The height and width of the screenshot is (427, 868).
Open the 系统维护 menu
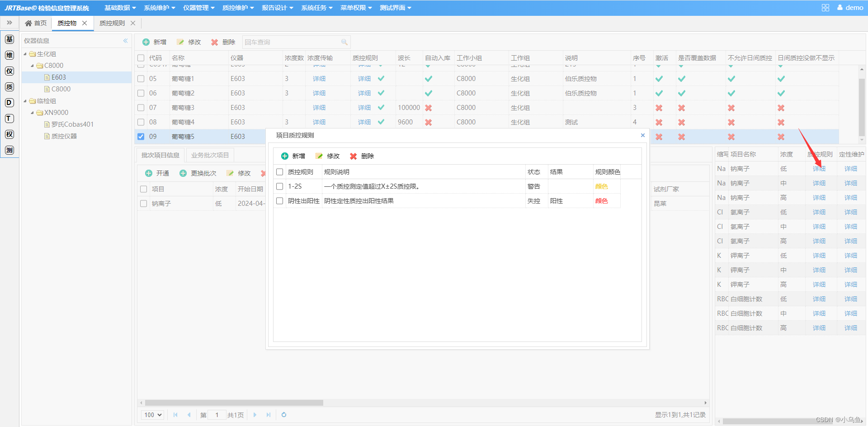(x=159, y=8)
